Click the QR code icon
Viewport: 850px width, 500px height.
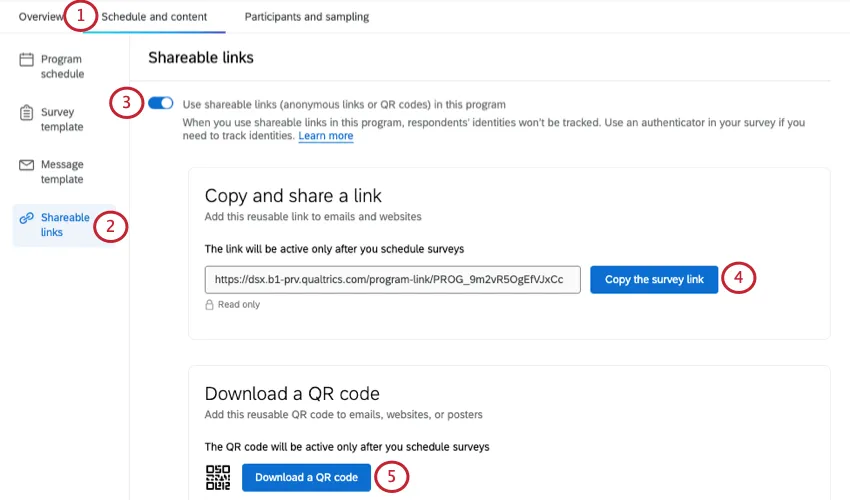[x=218, y=478]
